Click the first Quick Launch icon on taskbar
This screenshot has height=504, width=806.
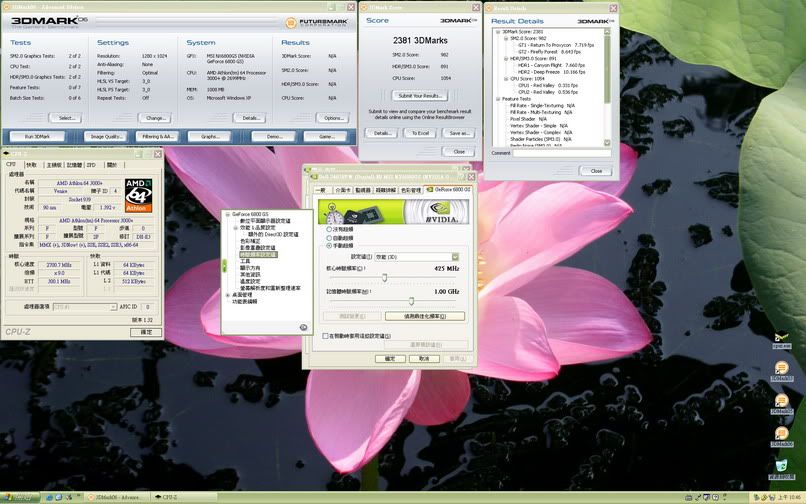(49, 497)
